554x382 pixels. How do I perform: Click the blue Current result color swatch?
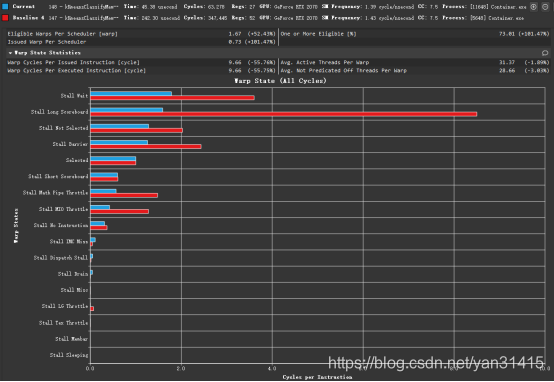pyautogui.click(x=5, y=7)
